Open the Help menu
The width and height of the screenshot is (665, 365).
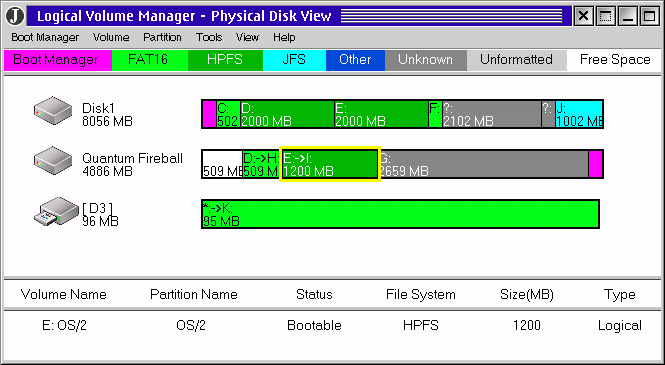(x=284, y=37)
